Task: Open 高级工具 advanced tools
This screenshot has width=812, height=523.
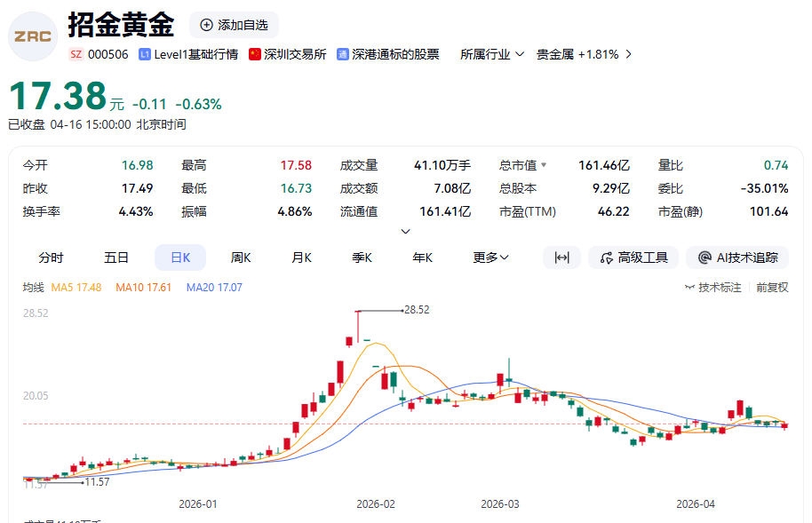Action: click(633, 258)
